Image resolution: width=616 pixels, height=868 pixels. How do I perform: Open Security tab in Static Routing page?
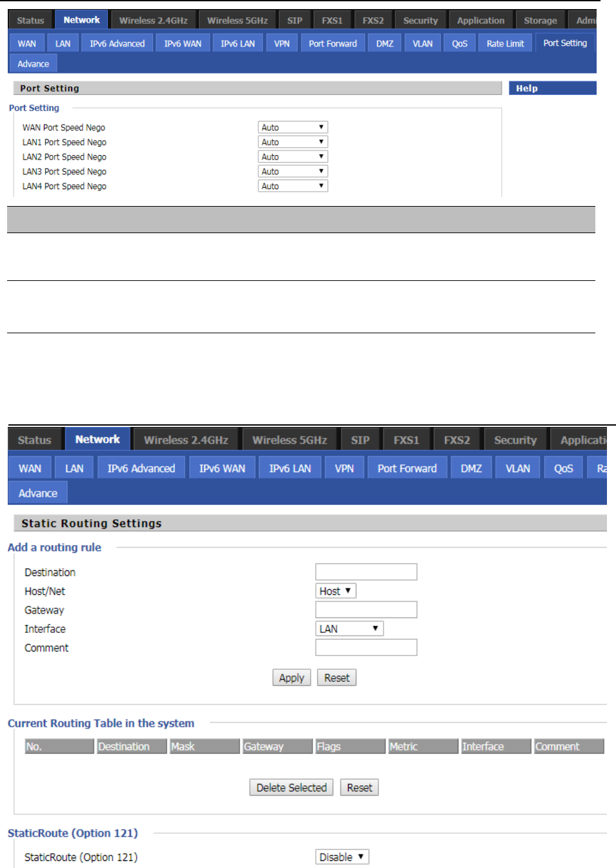pyautogui.click(x=515, y=440)
